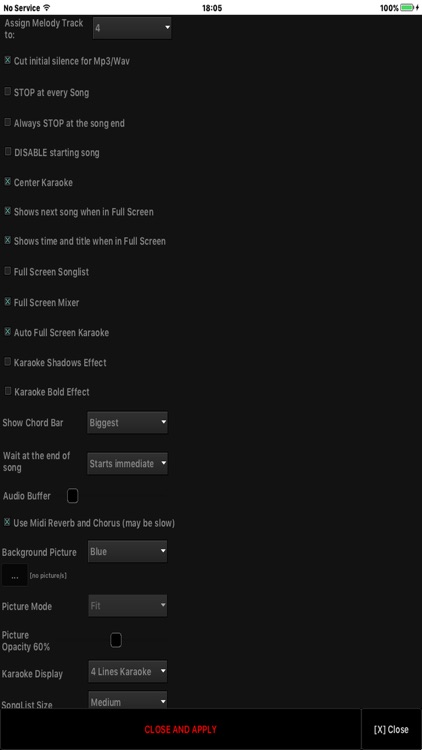
Task: Click the [X] Close button
Action: (x=391, y=729)
